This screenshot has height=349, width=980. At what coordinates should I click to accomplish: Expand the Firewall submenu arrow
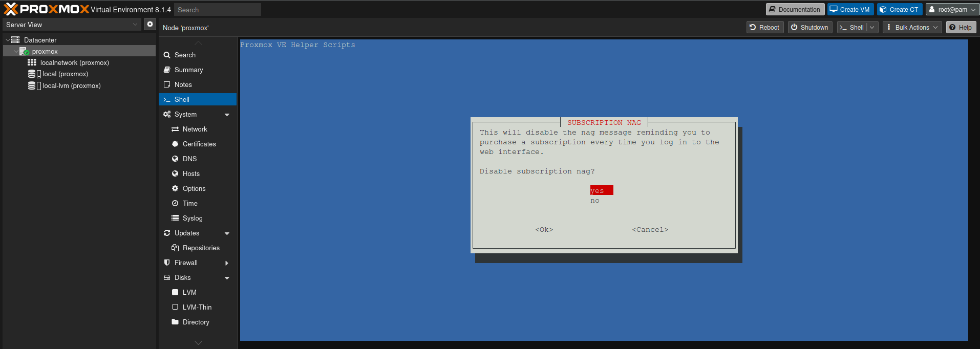coord(227,263)
